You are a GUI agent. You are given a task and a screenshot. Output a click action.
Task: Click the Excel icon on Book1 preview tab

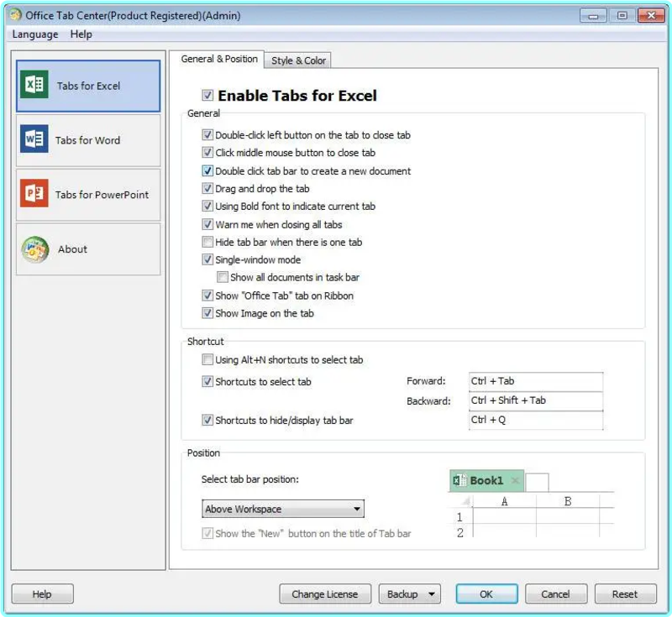(459, 480)
